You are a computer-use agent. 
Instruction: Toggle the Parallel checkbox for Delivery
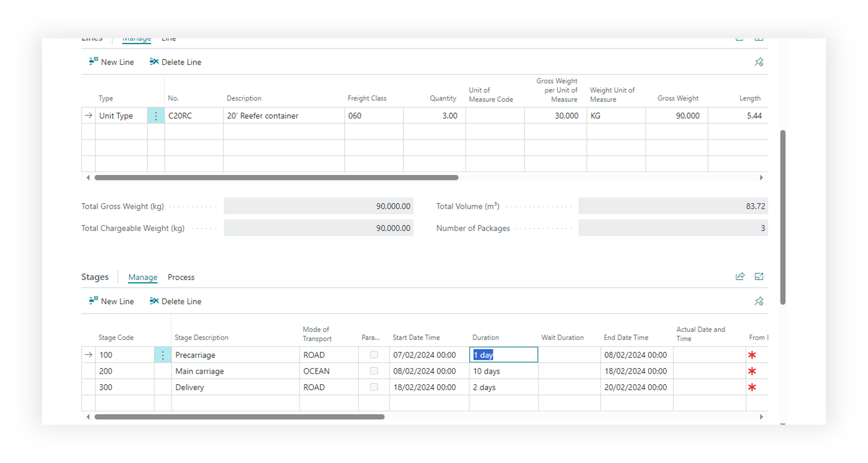click(374, 387)
